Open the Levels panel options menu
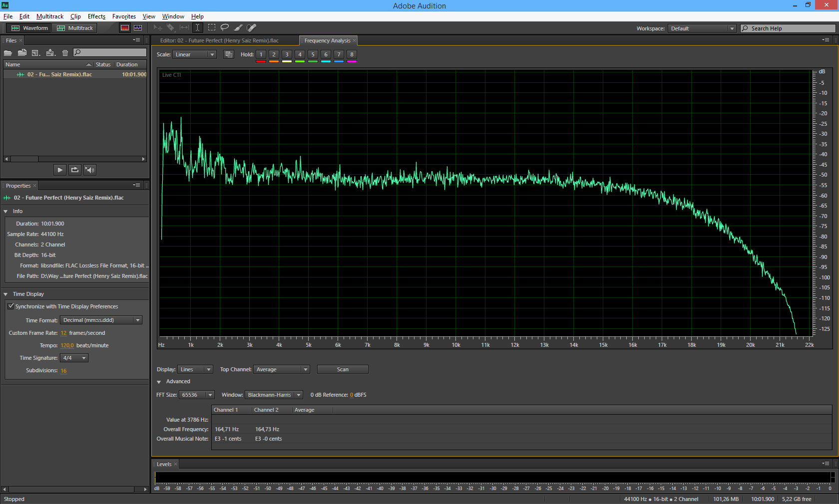The height and width of the screenshot is (504, 839). click(x=826, y=464)
